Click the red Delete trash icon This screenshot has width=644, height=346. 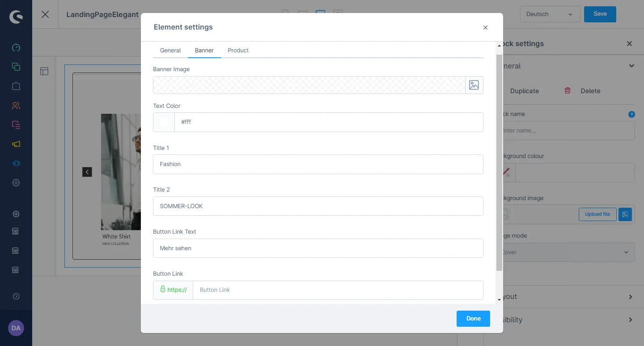point(568,90)
